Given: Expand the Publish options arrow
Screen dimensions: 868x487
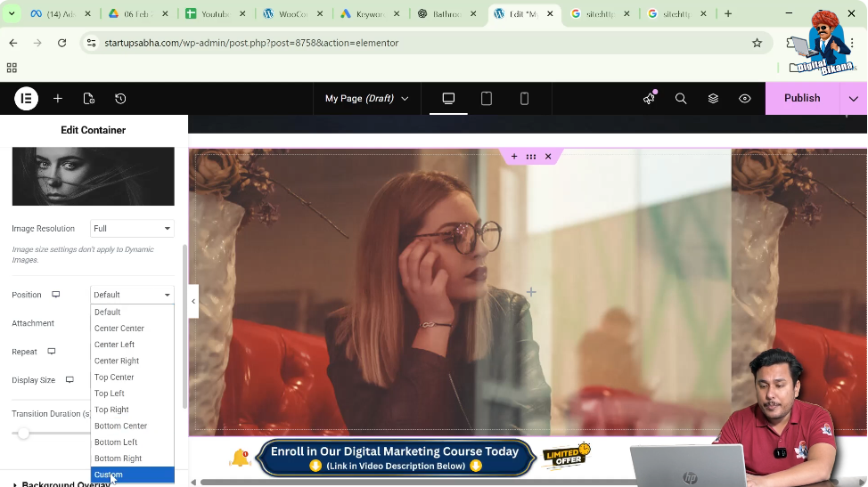Looking at the screenshot, I should 854,99.
